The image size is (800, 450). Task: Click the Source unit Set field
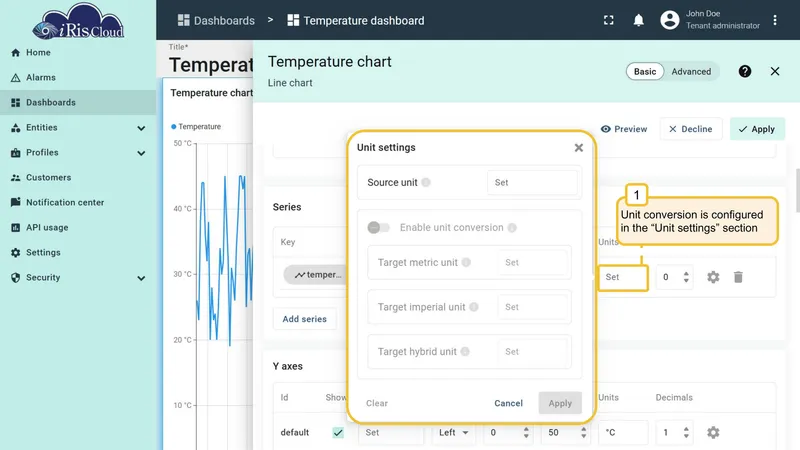(x=532, y=182)
